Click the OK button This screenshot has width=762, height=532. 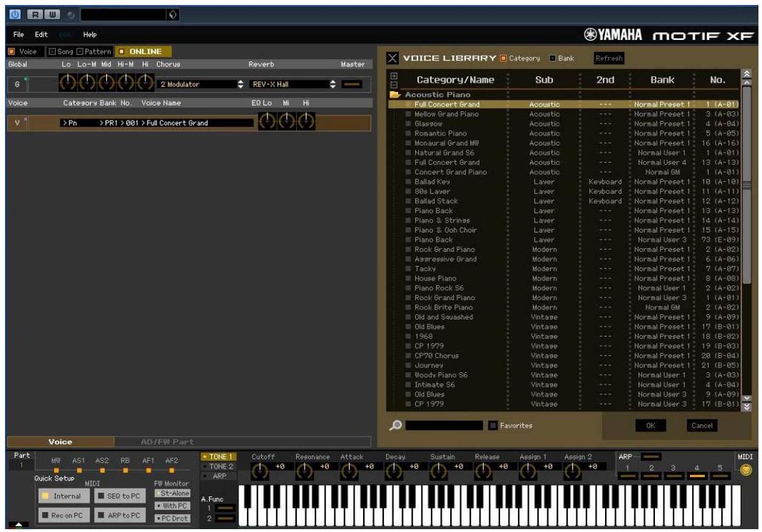coord(651,426)
